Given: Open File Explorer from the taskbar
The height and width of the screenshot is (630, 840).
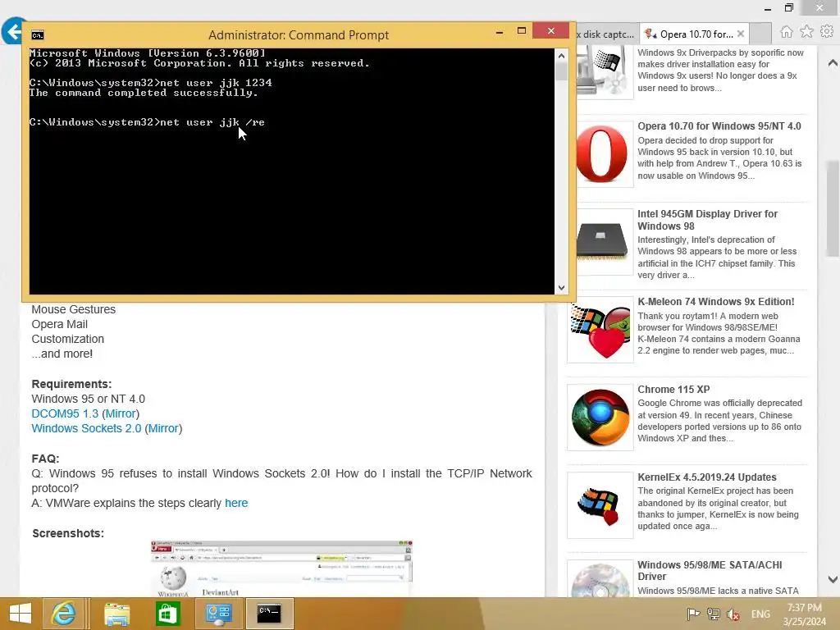Looking at the screenshot, I should (x=116, y=614).
